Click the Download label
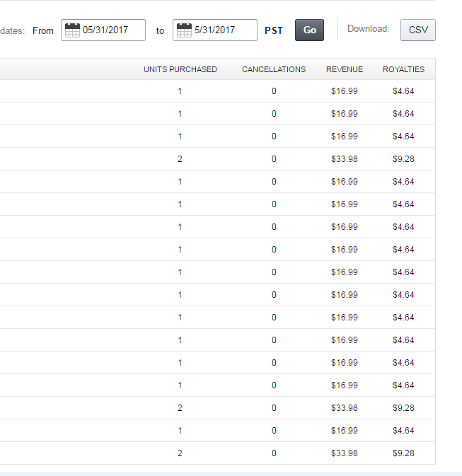 click(x=368, y=29)
